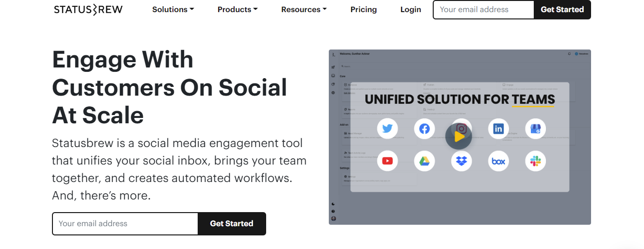Click the Slack icon in video
Screen dimensions: 644x249
(535, 161)
